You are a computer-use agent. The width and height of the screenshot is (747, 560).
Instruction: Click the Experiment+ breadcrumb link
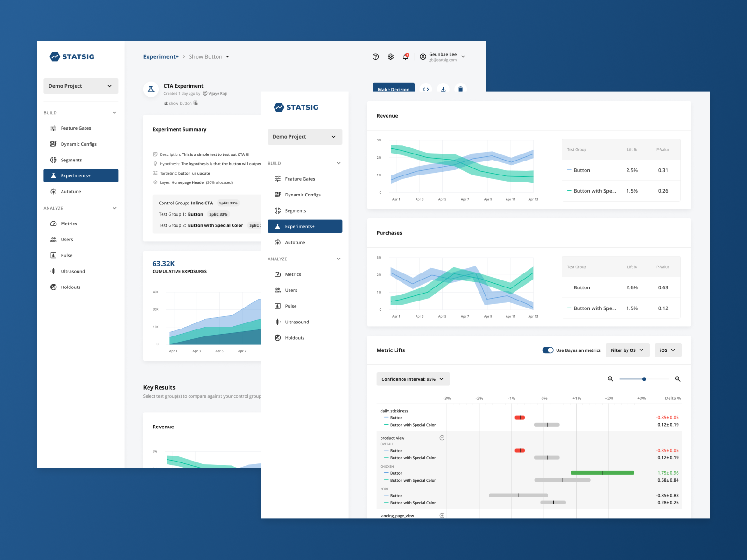tap(161, 56)
